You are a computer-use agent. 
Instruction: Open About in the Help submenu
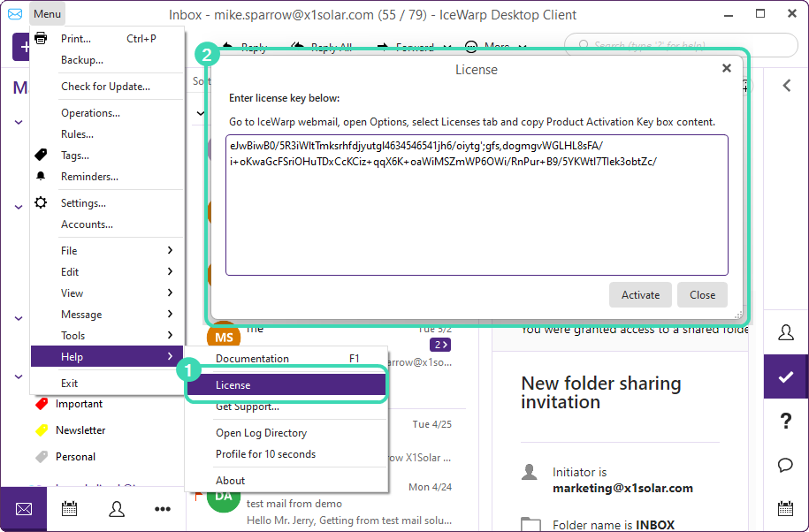coord(286,481)
